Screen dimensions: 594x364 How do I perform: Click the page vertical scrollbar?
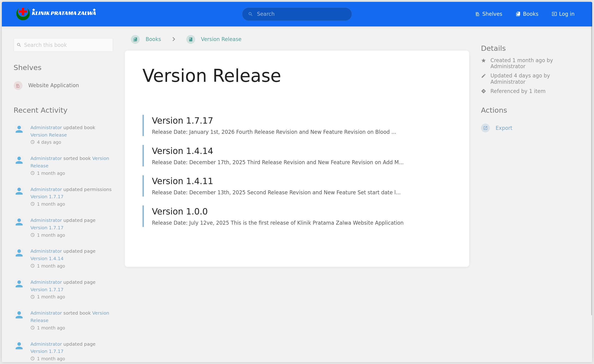click(592, 169)
